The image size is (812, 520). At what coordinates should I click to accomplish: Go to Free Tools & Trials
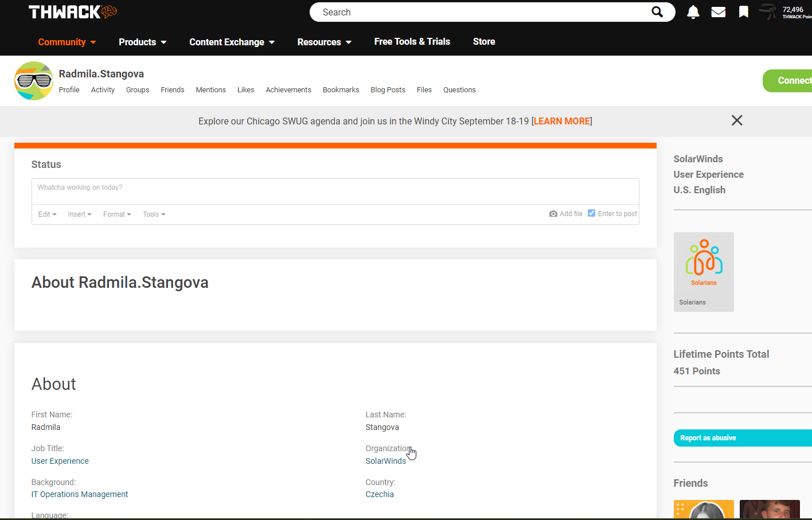click(x=412, y=41)
